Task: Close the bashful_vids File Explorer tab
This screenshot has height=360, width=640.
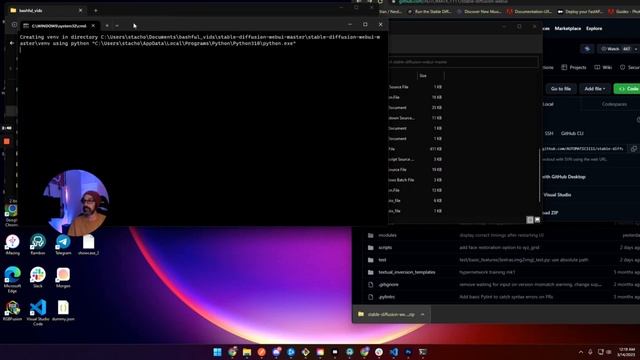Action: tap(80, 10)
